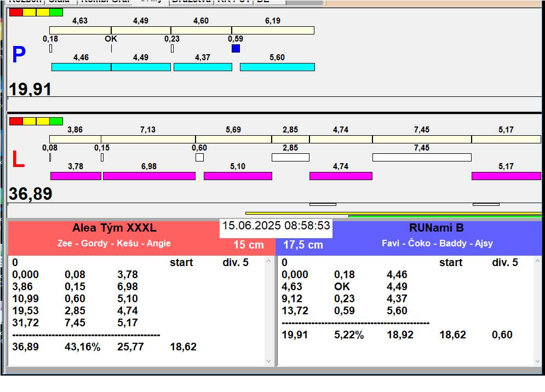Screen dimensions: 545x392
Task: Click the red start light in lane P
Action: 16,12
